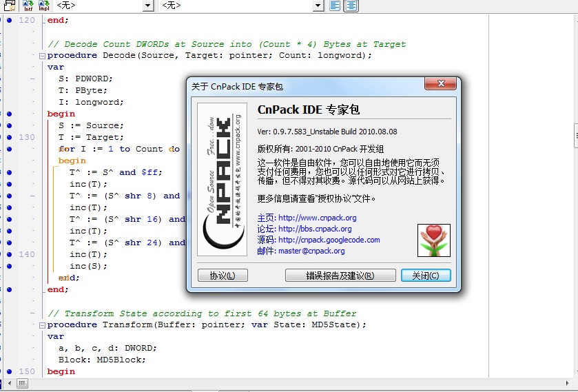This screenshot has height=392, width=578.
Task: Open the first <无> dropdown list
Action: [148, 6]
